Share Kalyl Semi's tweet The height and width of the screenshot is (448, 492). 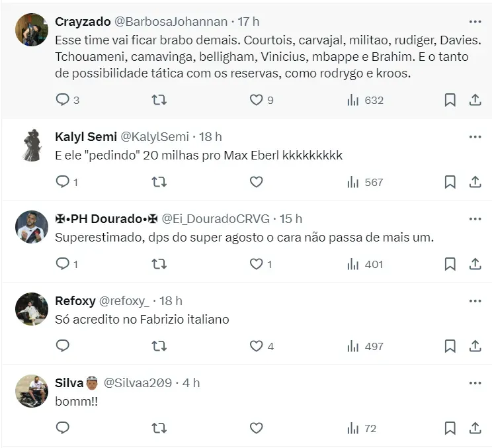pos(475,182)
